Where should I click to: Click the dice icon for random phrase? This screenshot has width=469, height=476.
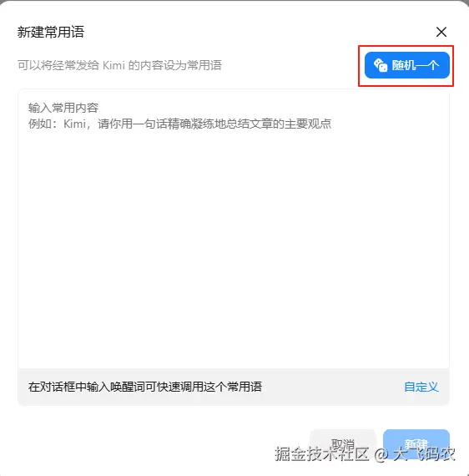381,65
